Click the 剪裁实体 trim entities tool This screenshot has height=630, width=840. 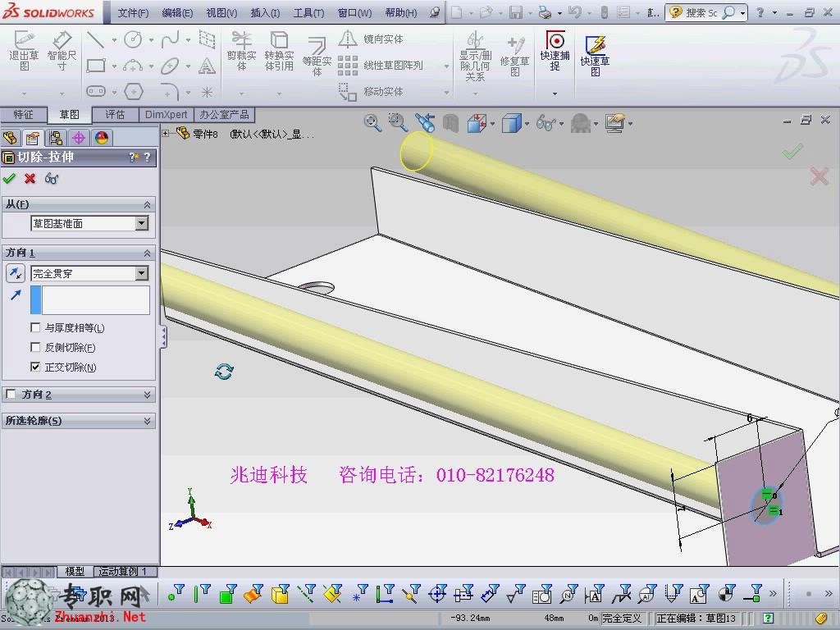click(242, 51)
